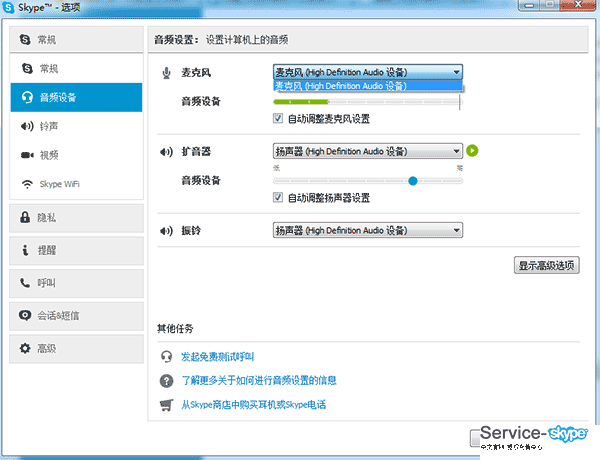Open the 视频 video settings

[x=77, y=155]
